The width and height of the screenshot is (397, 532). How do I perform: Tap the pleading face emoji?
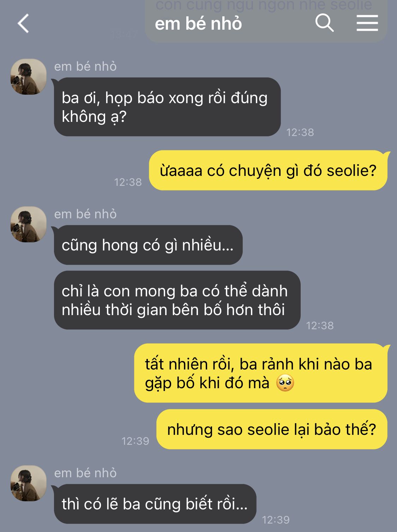click(x=285, y=383)
